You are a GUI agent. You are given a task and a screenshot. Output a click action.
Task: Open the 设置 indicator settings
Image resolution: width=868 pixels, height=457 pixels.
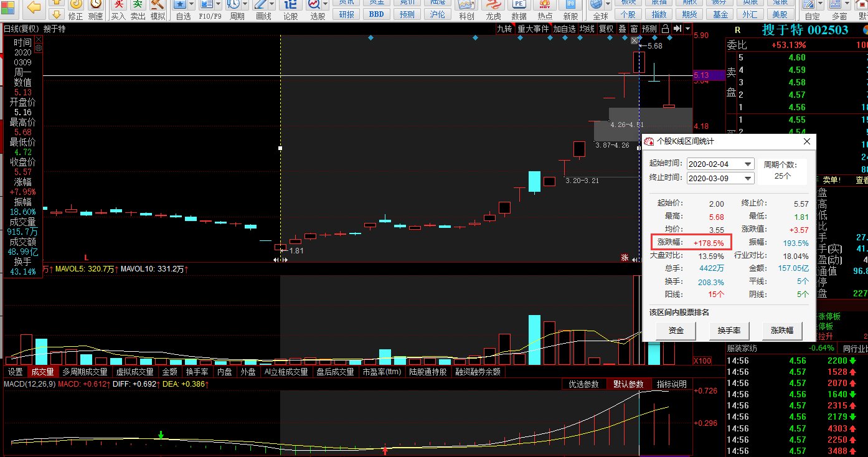click(x=16, y=372)
